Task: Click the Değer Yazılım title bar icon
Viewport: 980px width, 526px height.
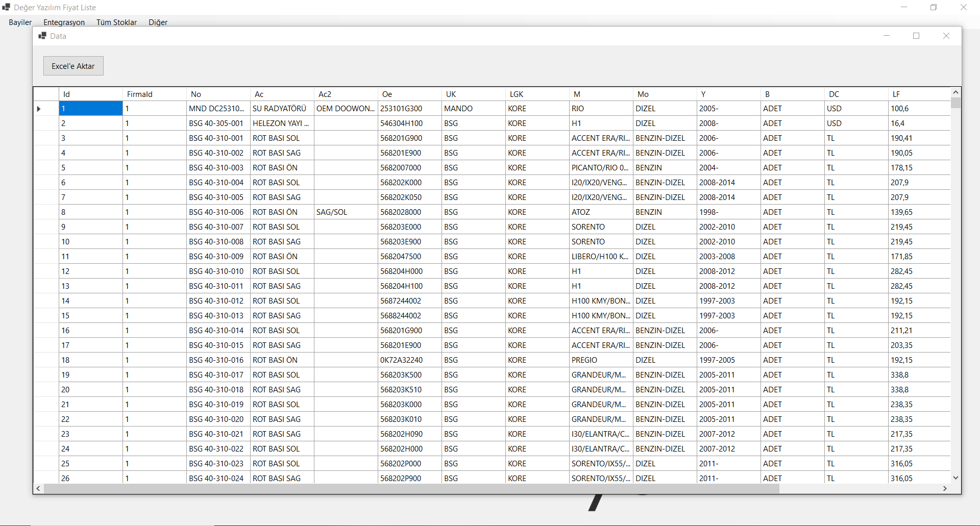Action: 6,7
